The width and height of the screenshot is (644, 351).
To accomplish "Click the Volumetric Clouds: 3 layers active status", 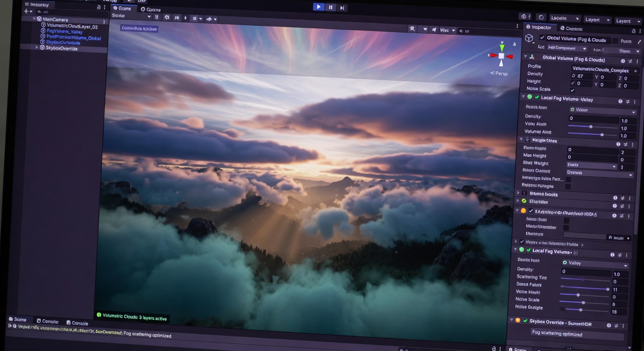I will pos(132,316).
